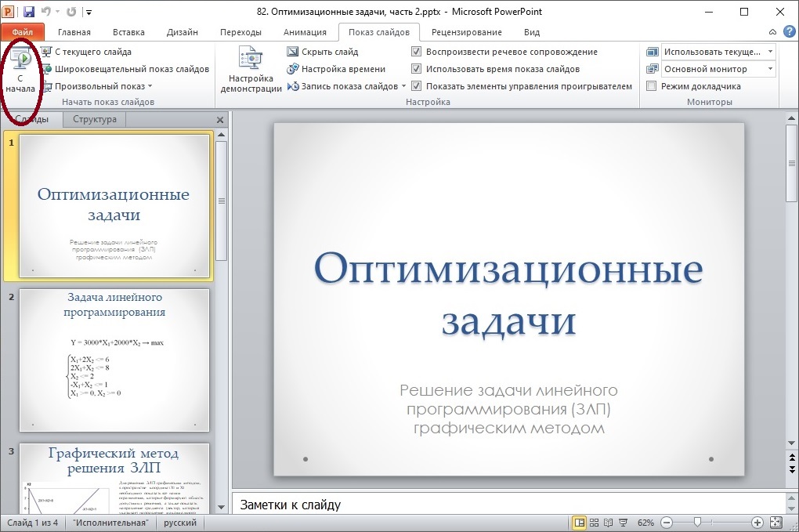The image size is (799, 532).
Task: Open the 'Анимация' ribbon tab
Action: point(305,32)
